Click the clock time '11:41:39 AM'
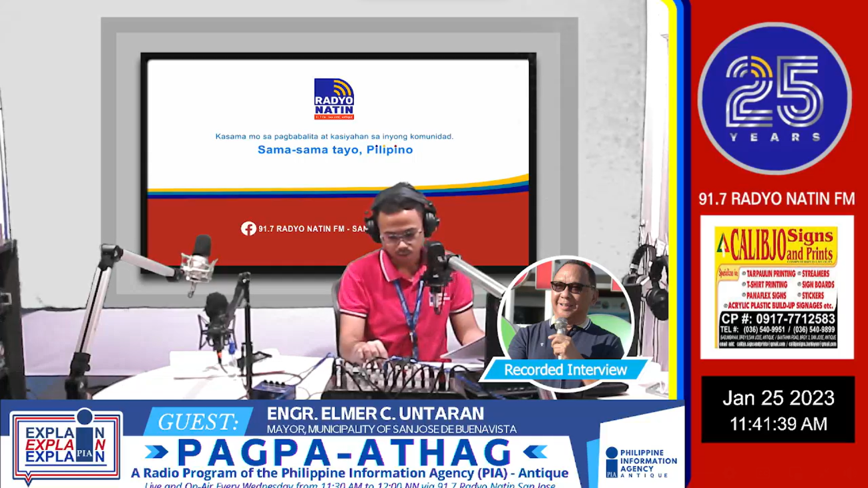The height and width of the screenshot is (488, 868). click(x=779, y=424)
